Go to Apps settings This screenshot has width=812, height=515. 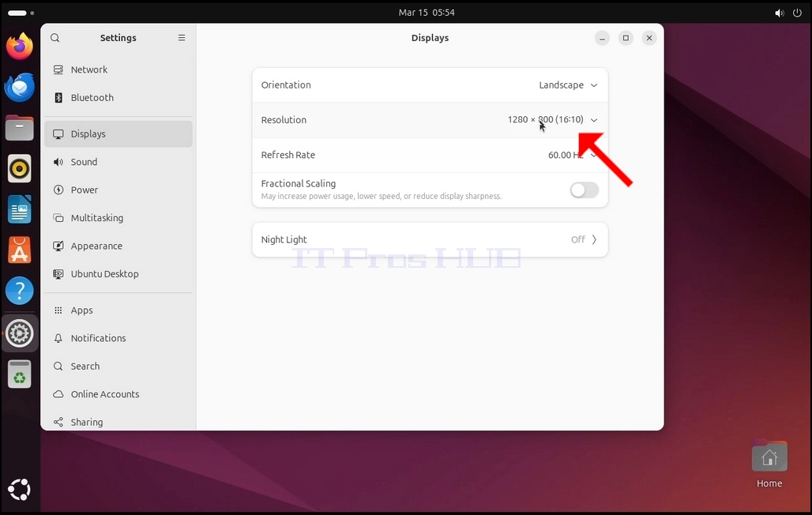(x=118, y=310)
